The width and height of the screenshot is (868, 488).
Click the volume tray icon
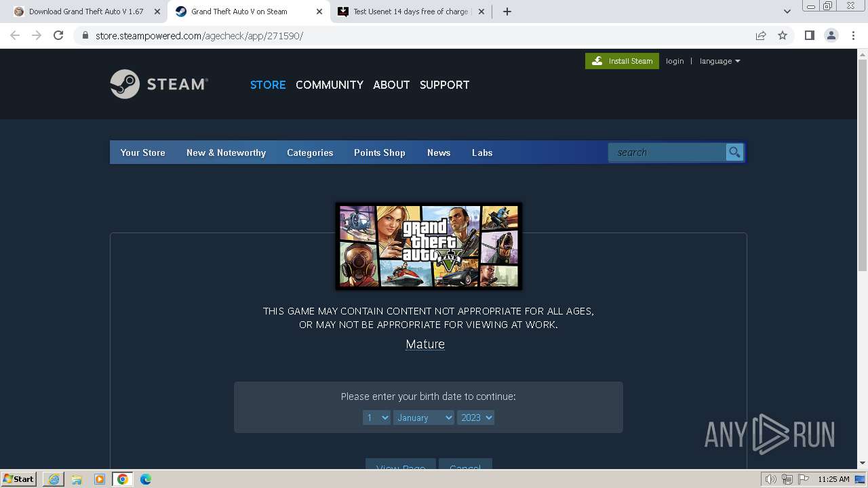click(x=771, y=479)
